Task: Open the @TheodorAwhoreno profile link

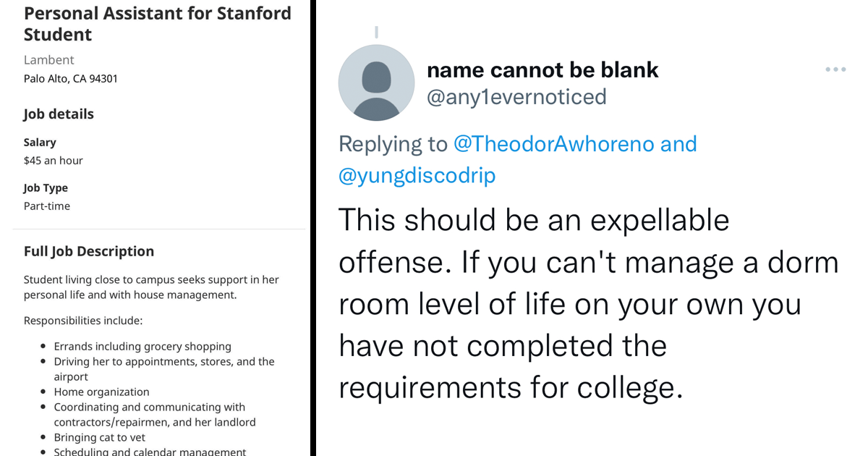Action: tap(553, 143)
